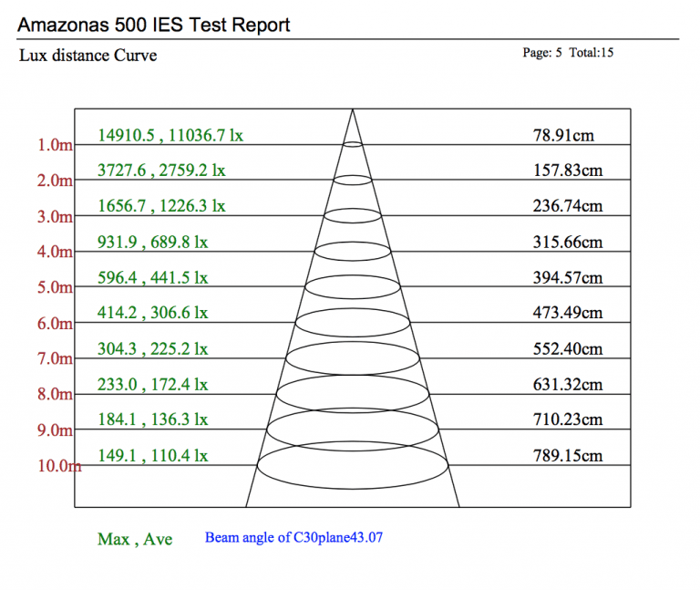Image resolution: width=700 pixels, height=590 pixels.
Task: Click the apex of the beam cone
Action: click(x=353, y=110)
